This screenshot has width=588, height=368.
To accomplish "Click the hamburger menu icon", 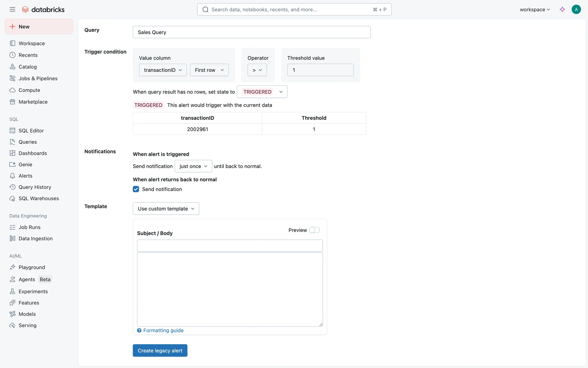I will click(x=12, y=10).
